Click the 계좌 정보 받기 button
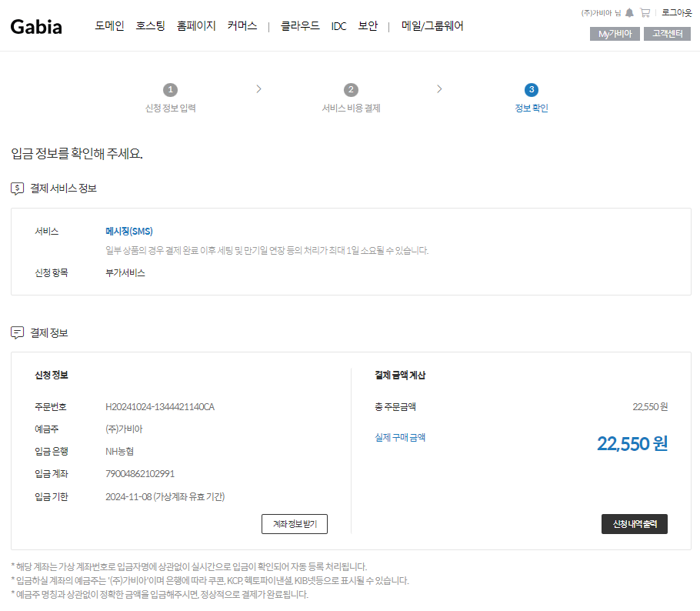 [295, 524]
